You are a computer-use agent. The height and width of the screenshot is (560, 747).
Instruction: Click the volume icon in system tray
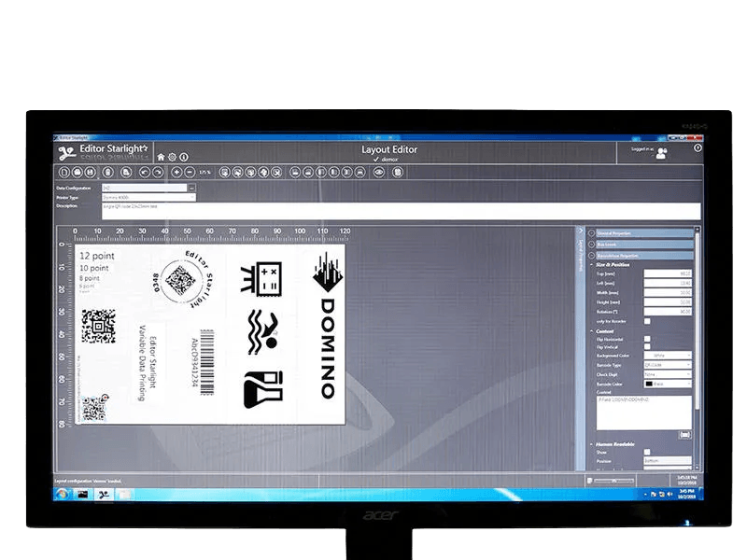(669, 495)
